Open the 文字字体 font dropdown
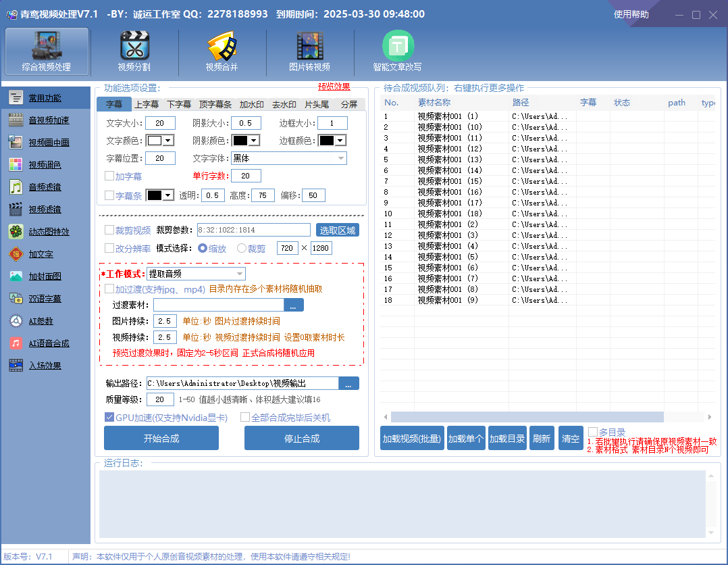728x565 pixels. (288, 157)
